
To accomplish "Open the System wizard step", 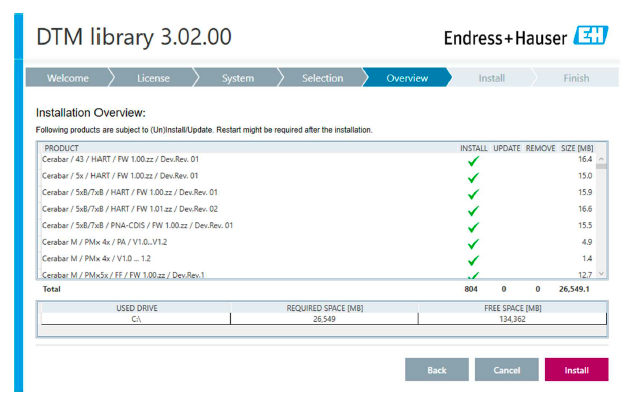I will click(x=238, y=78).
